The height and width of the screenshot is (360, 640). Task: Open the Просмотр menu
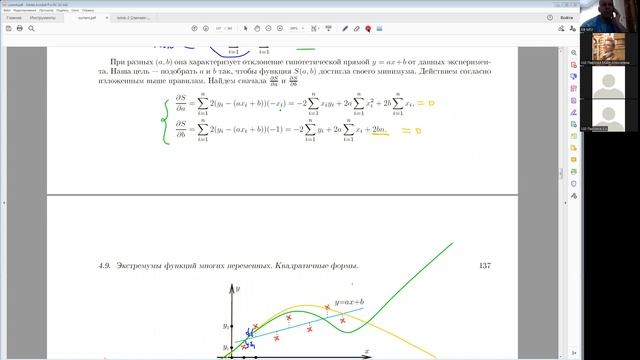[46, 10]
